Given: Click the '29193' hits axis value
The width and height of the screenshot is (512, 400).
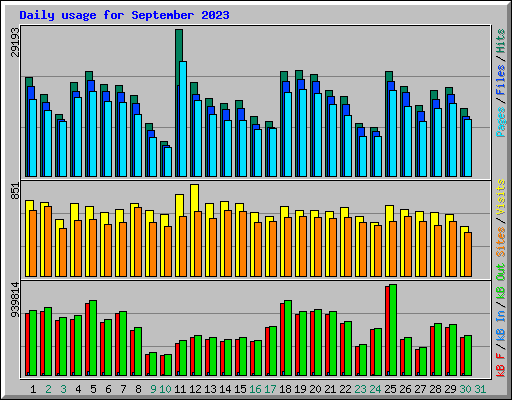Looking at the screenshot, I should click(16, 42).
